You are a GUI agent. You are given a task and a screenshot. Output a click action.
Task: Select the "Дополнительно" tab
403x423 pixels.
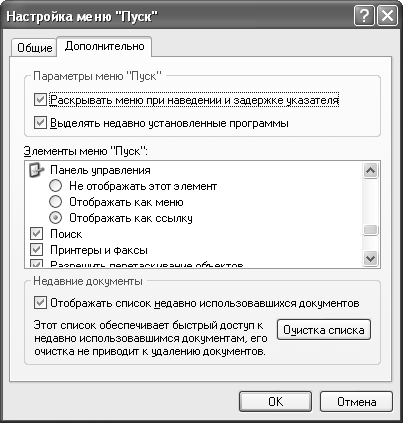click(x=104, y=46)
